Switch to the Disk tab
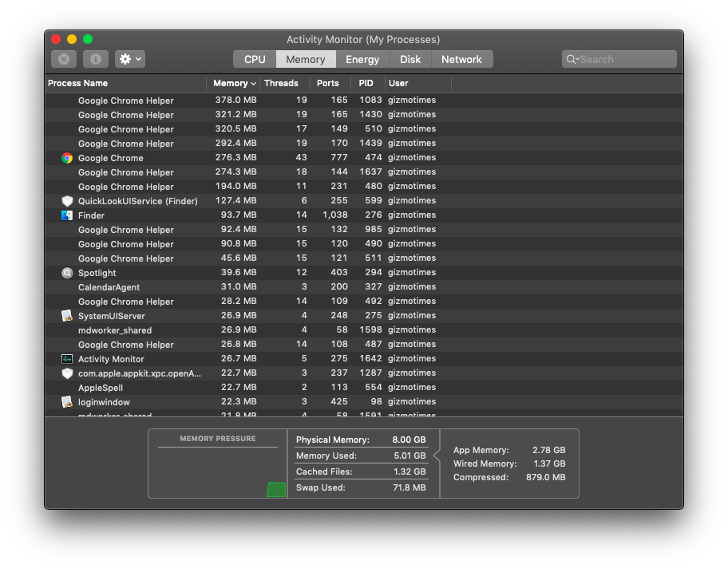728x568 pixels. pos(410,59)
